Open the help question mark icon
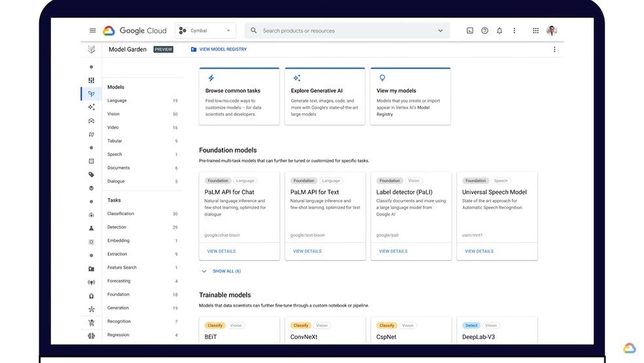644x363 pixels. pyautogui.click(x=485, y=30)
